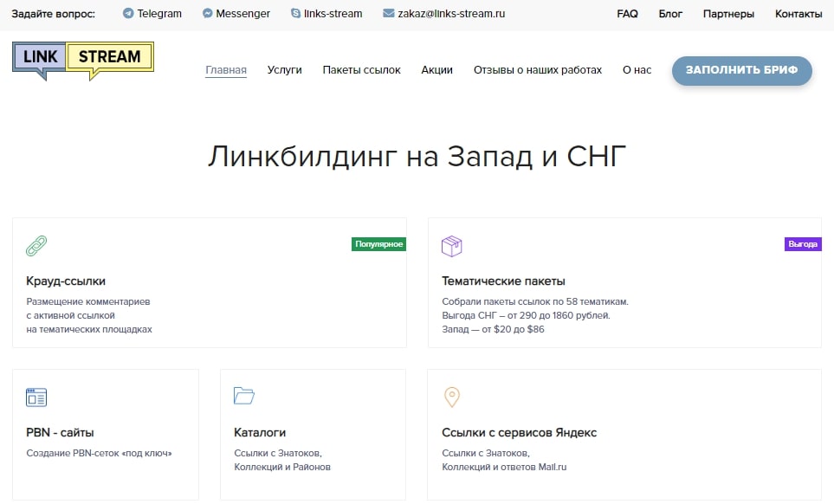
Task: View Отзывы о наших работах
Action: [x=537, y=69]
